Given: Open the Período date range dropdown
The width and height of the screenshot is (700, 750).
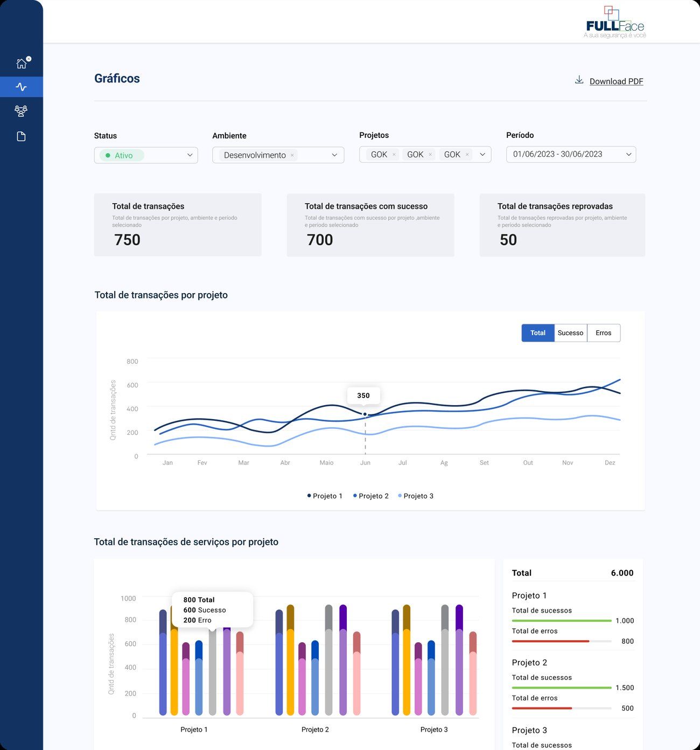Looking at the screenshot, I should (571, 154).
